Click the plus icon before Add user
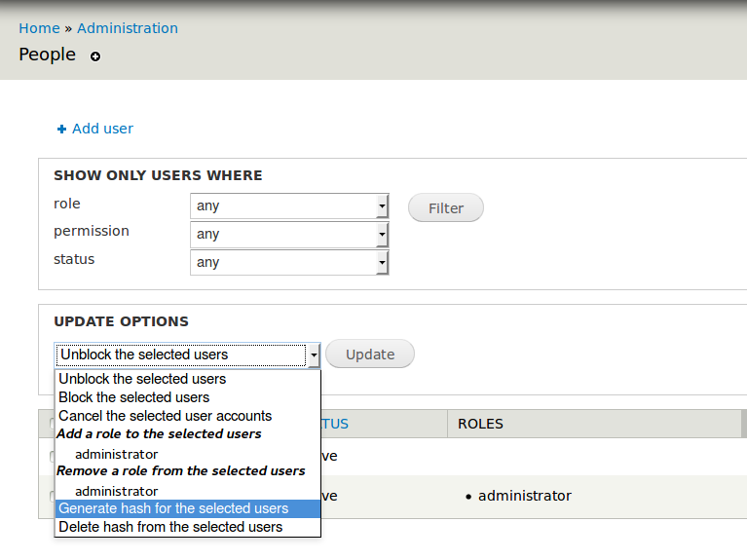The height and width of the screenshot is (560, 747). tap(61, 130)
